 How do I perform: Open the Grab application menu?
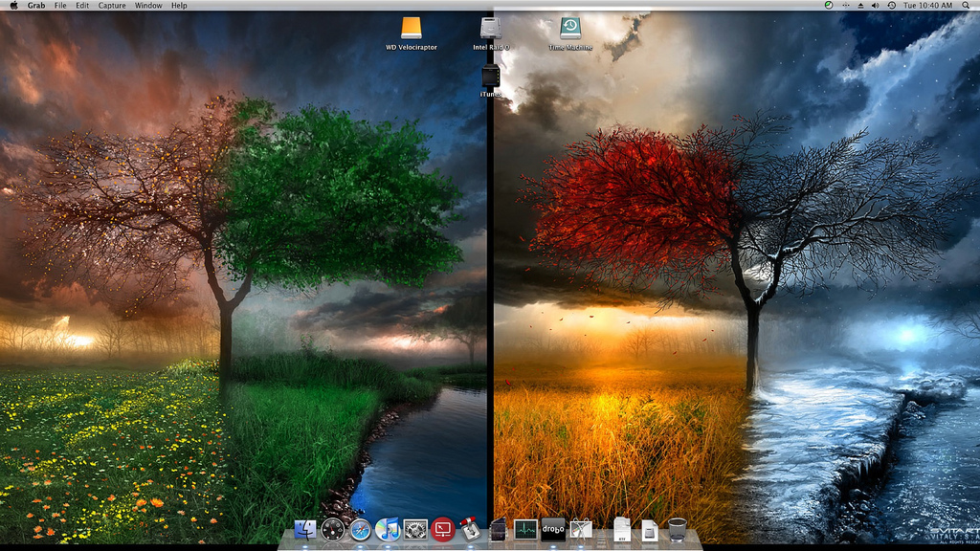[36, 5]
